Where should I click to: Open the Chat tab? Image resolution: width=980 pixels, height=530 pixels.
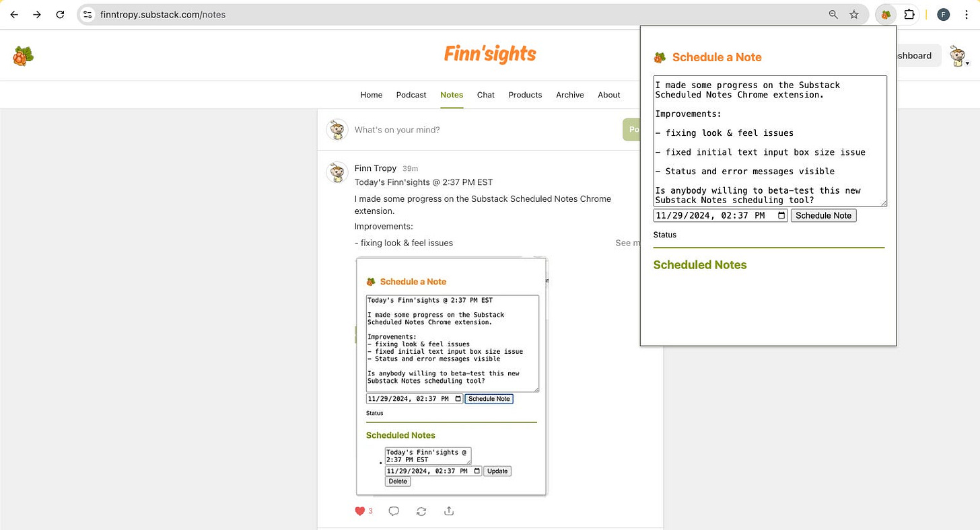(486, 95)
